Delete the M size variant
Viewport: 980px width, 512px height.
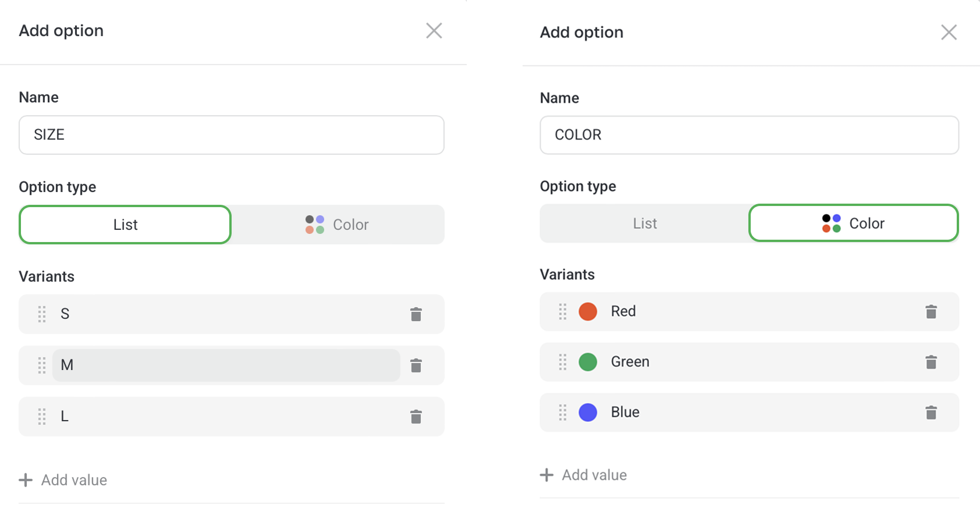click(416, 365)
